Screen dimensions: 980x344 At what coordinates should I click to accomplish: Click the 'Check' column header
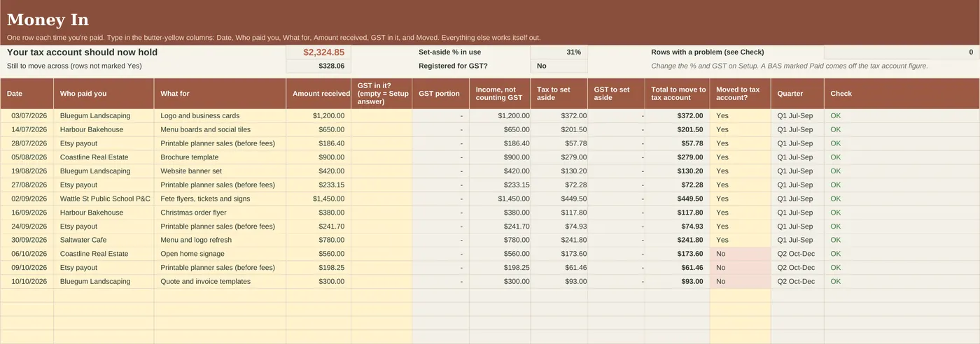[902, 94]
